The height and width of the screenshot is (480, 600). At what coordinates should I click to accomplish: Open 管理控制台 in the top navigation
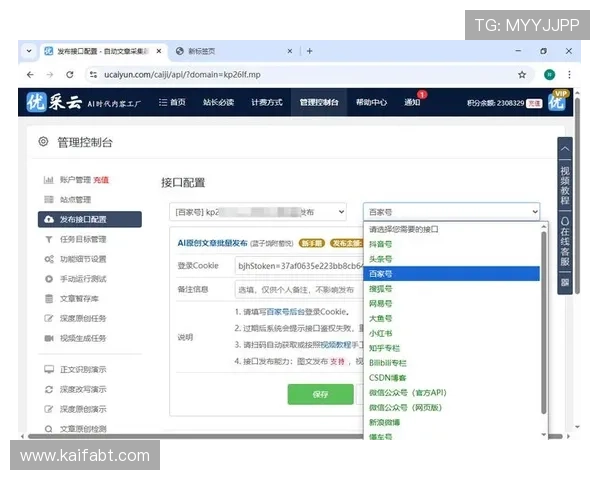click(x=319, y=102)
